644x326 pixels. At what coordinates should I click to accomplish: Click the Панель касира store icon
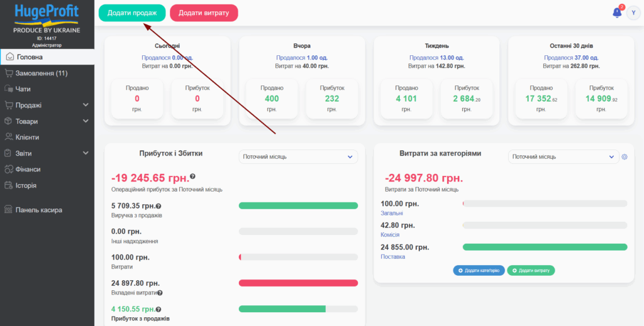[x=9, y=210]
